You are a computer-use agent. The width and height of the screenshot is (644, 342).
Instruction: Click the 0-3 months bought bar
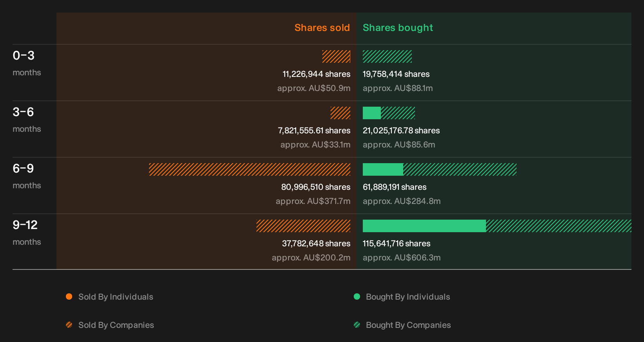coord(387,56)
